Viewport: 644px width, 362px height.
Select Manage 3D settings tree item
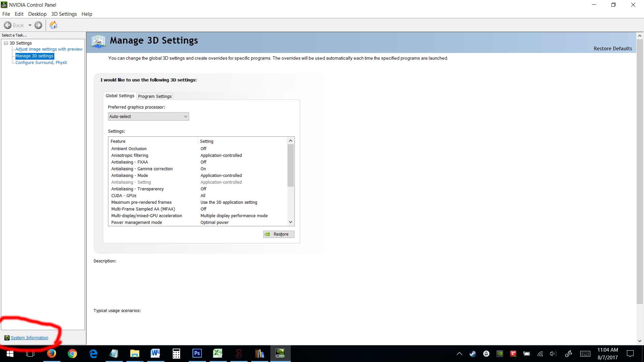point(34,56)
